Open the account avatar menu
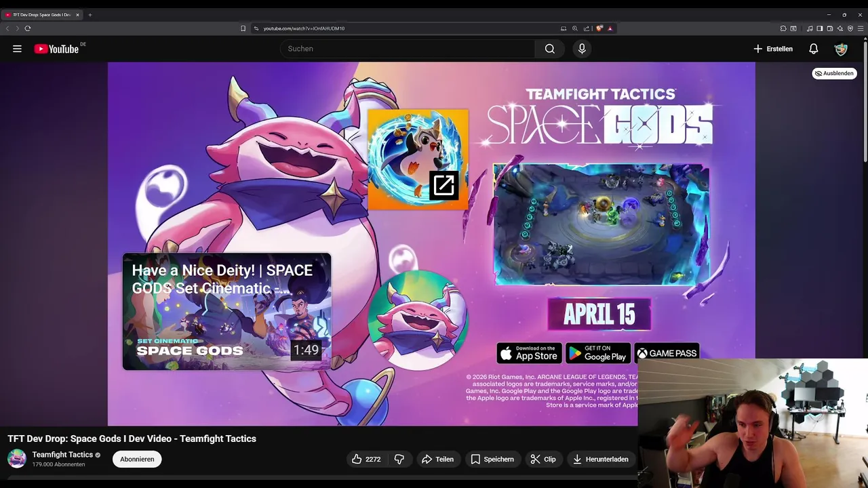868x488 pixels. point(841,49)
